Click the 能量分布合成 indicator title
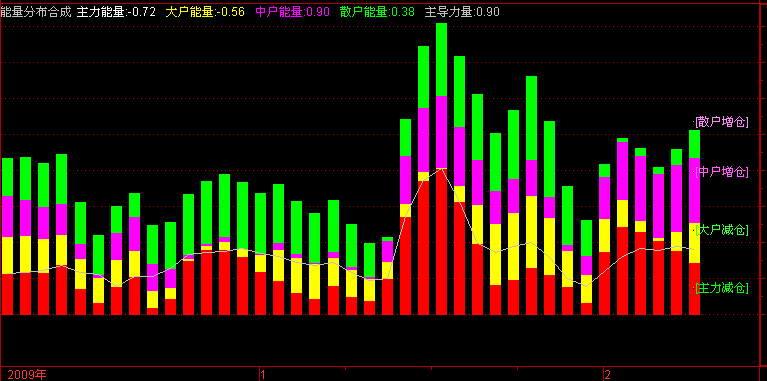Viewport: 767px width, 381px height. (x=36, y=12)
